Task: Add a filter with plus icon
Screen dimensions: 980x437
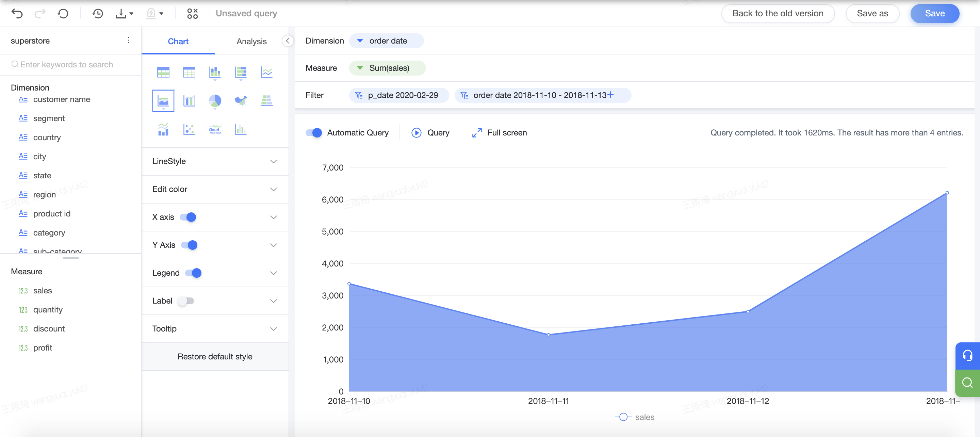Action: [610, 95]
